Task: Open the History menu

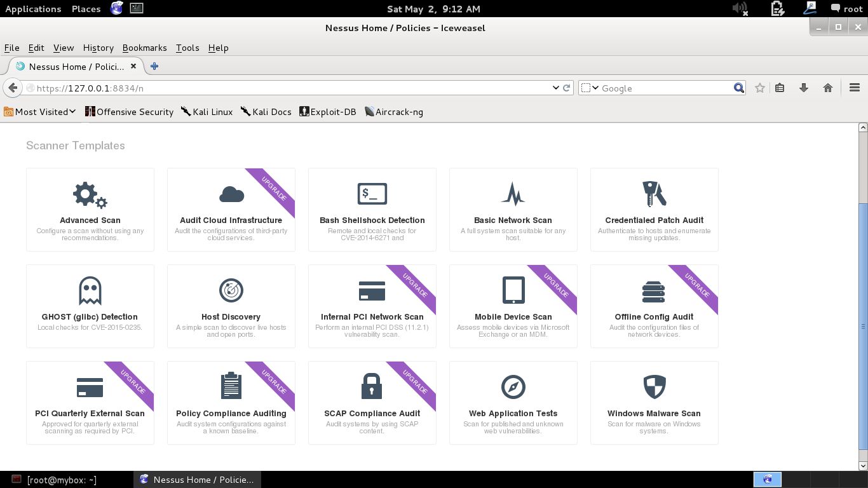Action: tap(98, 48)
